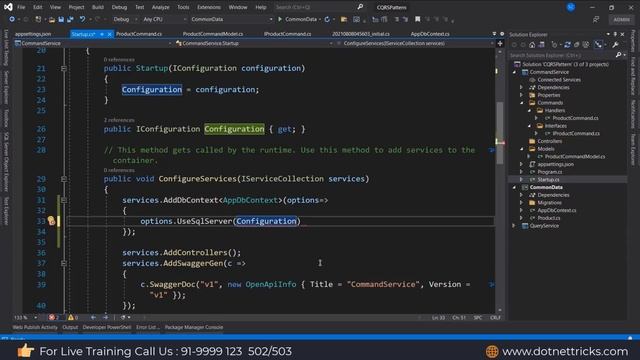640x360 pixels.
Task: Open the Analyze menu
Action: pyautogui.click(x=160, y=7)
